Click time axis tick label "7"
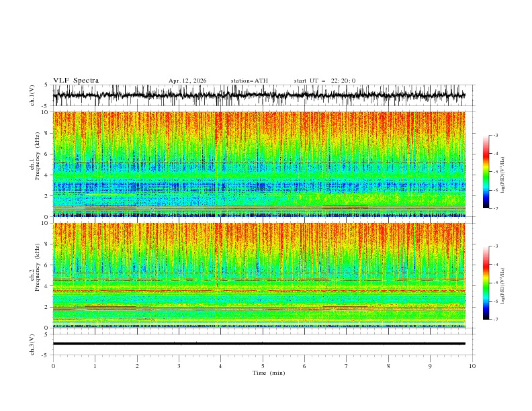This screenshot has height=411, width=532. (x=347, y=366)
